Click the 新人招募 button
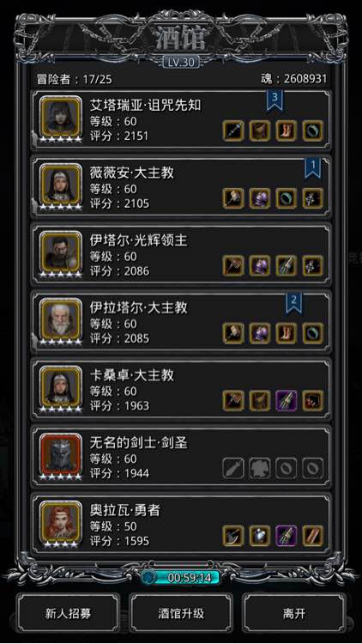The height and width of the screenshot is (644, 362). point(68,614)
